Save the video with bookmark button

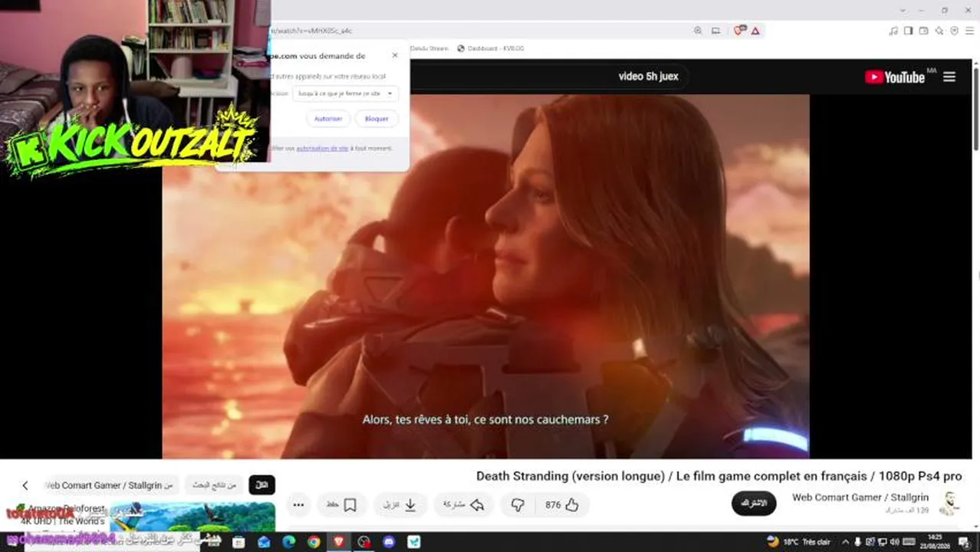click(x=342, y=504)
